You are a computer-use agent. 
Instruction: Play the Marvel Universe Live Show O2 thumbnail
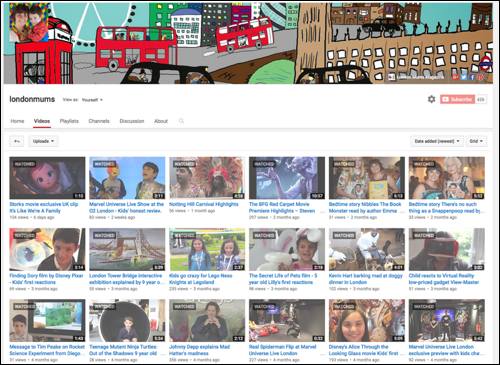pos(127,178)
